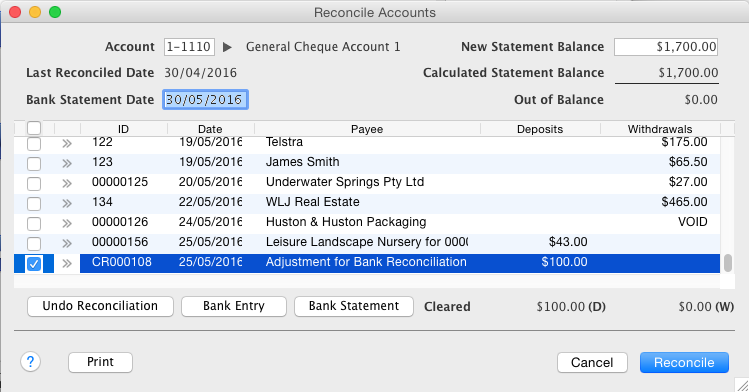Sort by the Date column header

click(210, 129)
